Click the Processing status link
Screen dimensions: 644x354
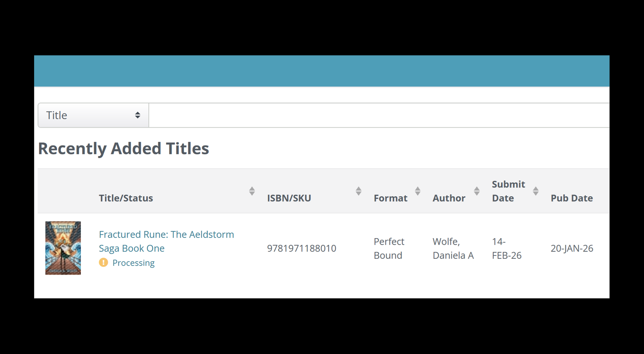tap(133, 263)
